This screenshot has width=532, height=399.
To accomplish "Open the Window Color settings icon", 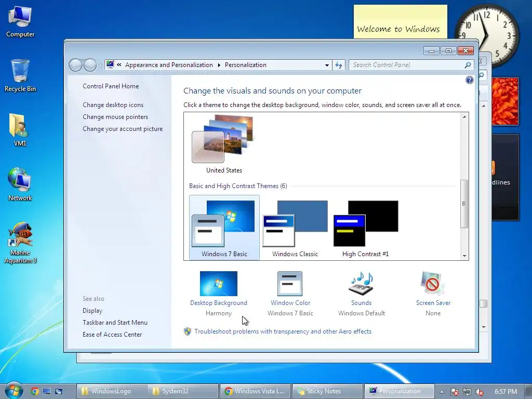I will coord(290,284).
